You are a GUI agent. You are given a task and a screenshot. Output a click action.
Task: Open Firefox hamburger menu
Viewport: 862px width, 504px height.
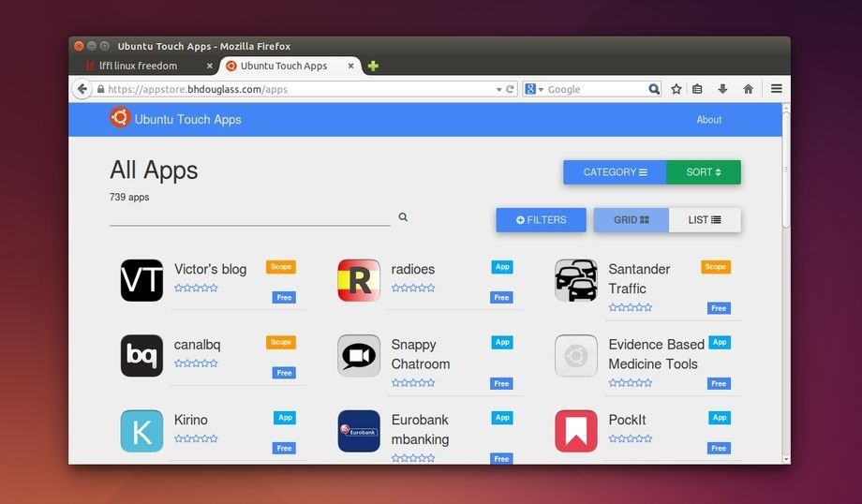pos(777,89)
